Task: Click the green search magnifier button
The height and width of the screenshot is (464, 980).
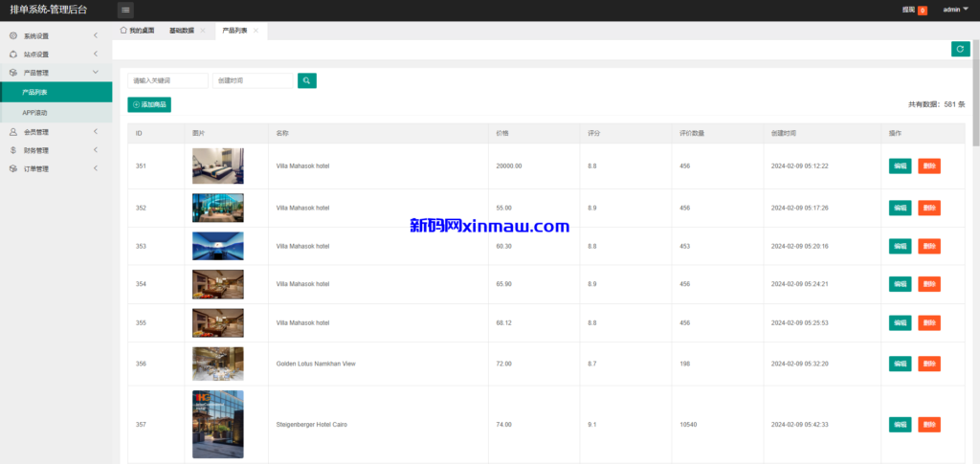Action: point(306,81)
